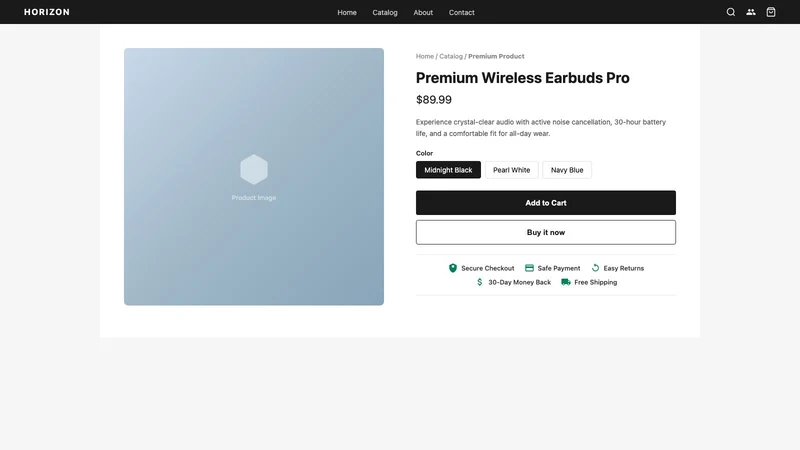Open the Contact navigation item

pyautogui.click(x=462, y=12)
